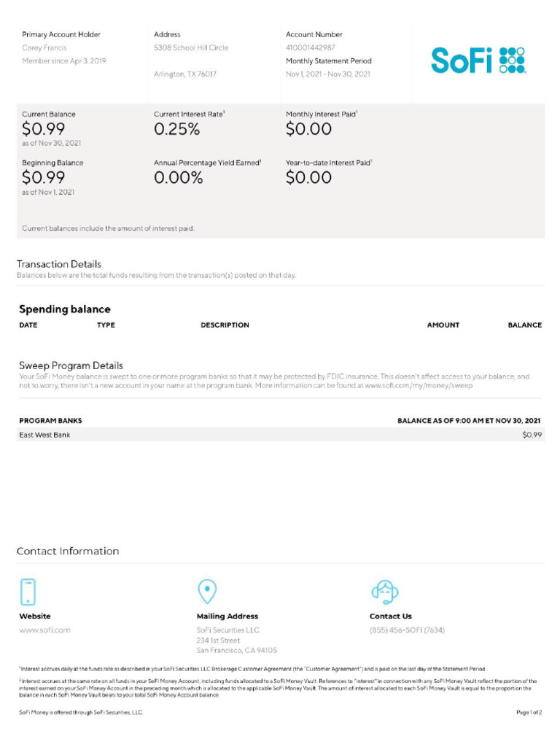Click the 0.25% current interest rate

pos(176,130)
